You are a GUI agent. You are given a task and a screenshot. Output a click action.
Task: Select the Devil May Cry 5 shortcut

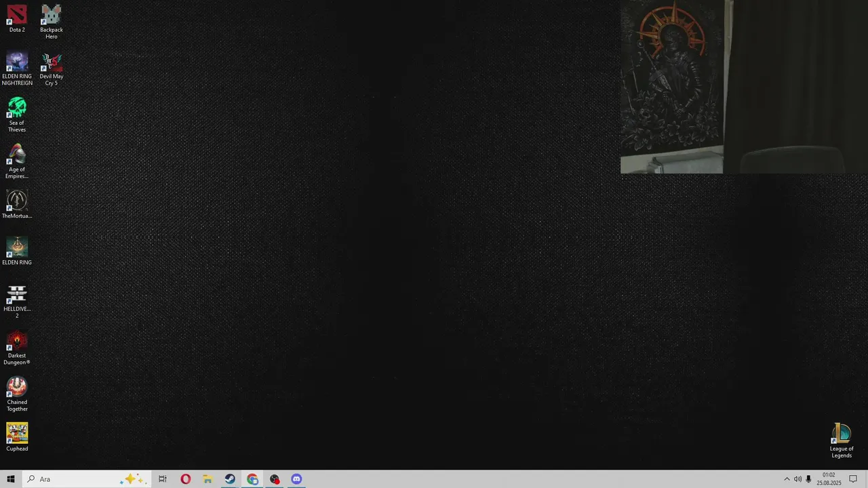[52, 68]
